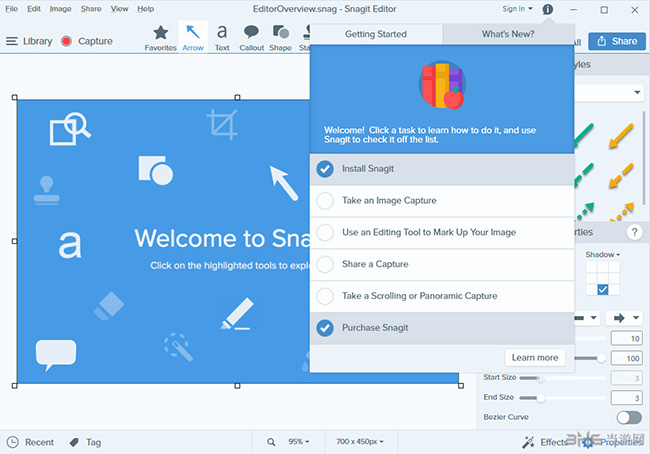Open the View menu
This screenshot has width=650, height=454.
coord(119,9)
